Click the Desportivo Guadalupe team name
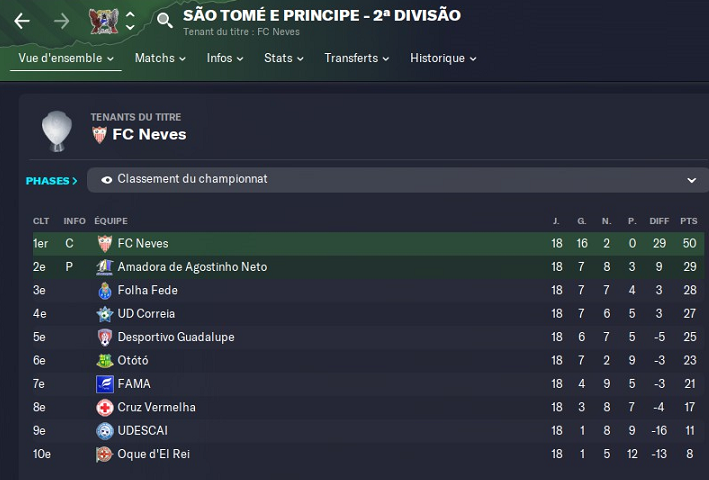The width and height of the screenshot is (709, 480). pyautogui.click(x=176, y=337)
